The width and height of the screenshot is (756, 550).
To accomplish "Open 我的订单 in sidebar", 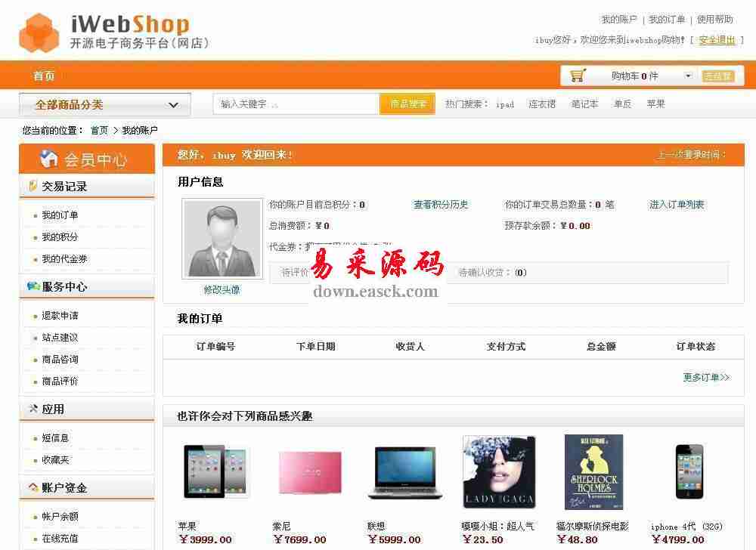I will [x=60, y=215].
